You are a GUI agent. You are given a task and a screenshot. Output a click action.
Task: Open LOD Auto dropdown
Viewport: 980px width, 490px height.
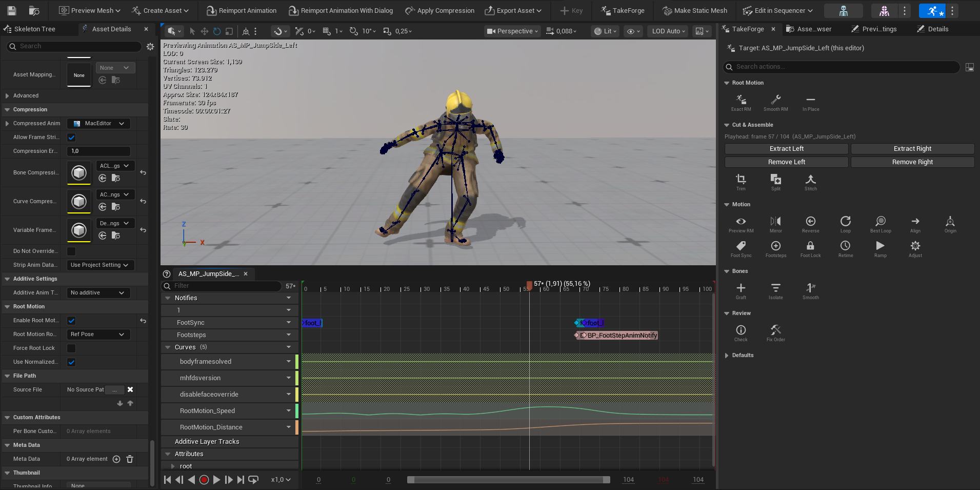point(668,31)
